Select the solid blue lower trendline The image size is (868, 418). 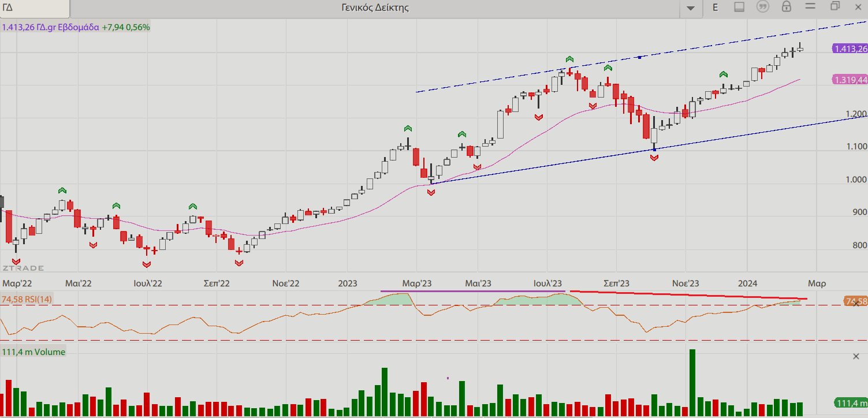coord(649,150)
